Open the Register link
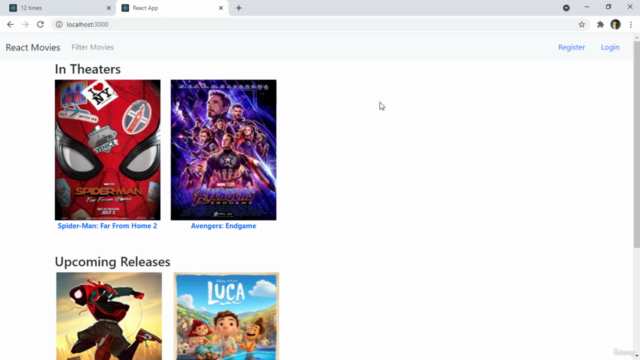This screenshot has height=360, width=640. tap(571, 47)
